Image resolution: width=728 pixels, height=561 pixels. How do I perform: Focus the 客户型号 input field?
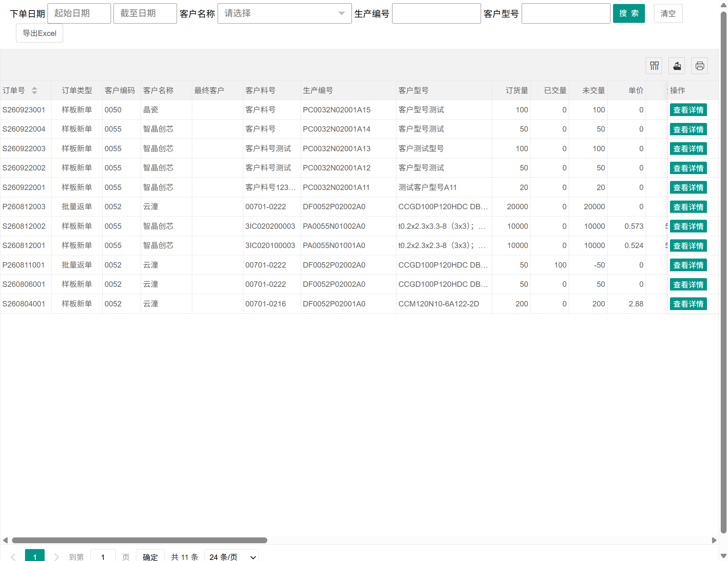pos(566,13)
